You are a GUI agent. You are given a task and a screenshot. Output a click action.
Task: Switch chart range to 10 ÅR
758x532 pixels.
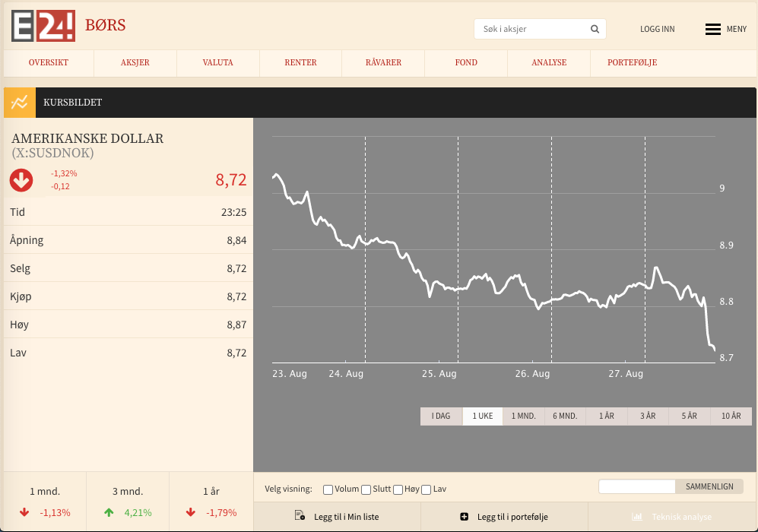[731, 416]
